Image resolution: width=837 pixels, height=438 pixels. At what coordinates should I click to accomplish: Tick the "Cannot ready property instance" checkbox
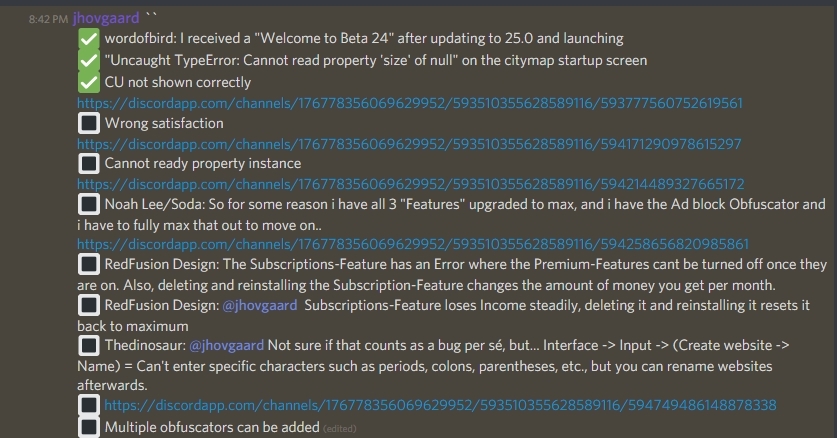[89, 164]
